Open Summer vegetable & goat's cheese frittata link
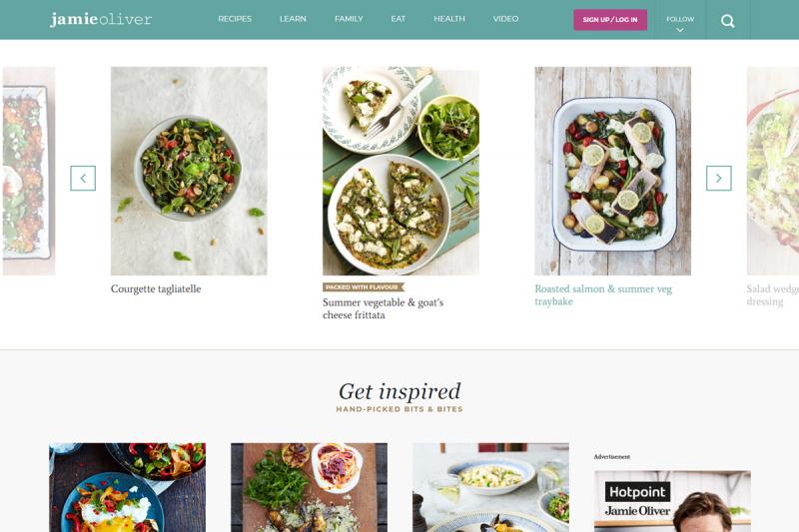Image resolution: width=799 pixels, height=532 pixels. click(384, 308)
